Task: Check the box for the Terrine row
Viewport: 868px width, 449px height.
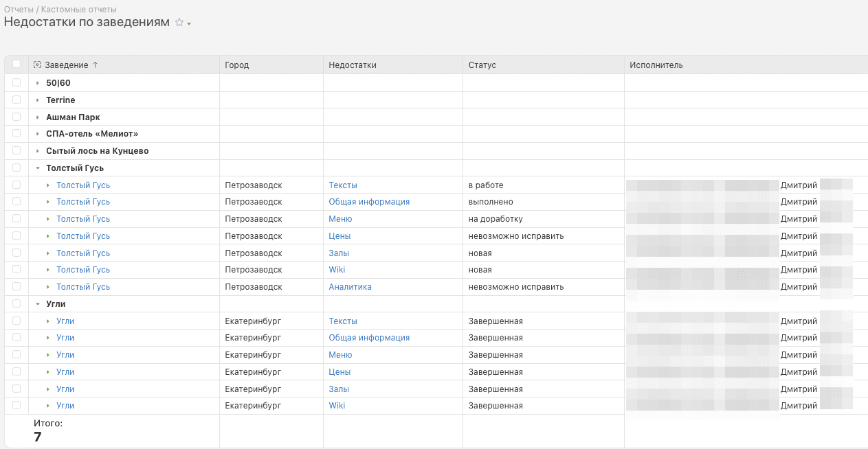Action: click(x=16, y=100)
